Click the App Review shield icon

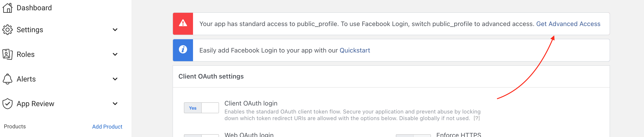tap(8, 104)
